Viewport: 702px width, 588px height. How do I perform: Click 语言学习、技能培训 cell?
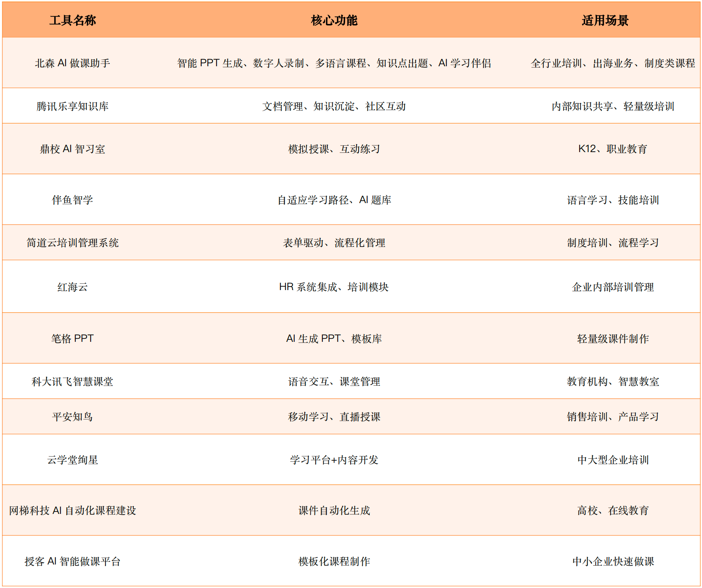pyautogui.click(x=613, y=200)
